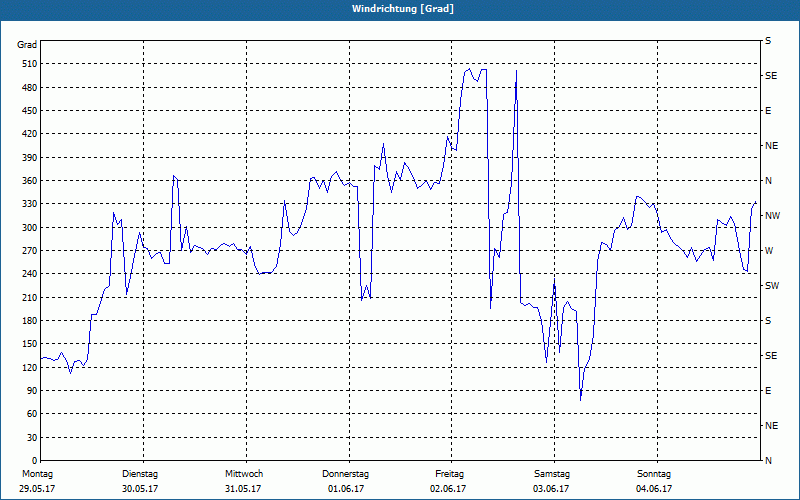Viewport: 800px width, 500px height.
Task: Click the 30 axis value
Action: tap(32, 437)
